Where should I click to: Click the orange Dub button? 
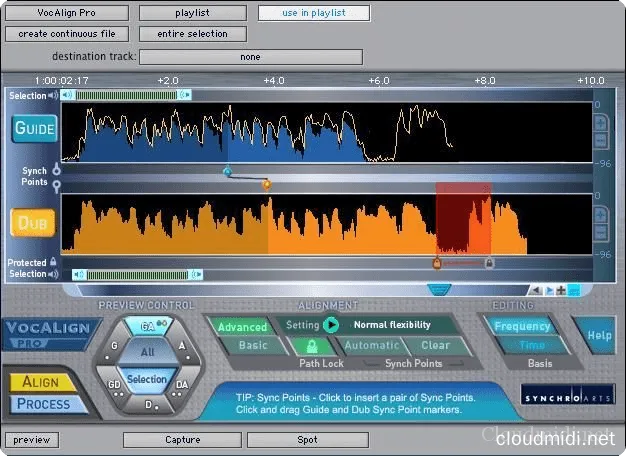[34, 222]
